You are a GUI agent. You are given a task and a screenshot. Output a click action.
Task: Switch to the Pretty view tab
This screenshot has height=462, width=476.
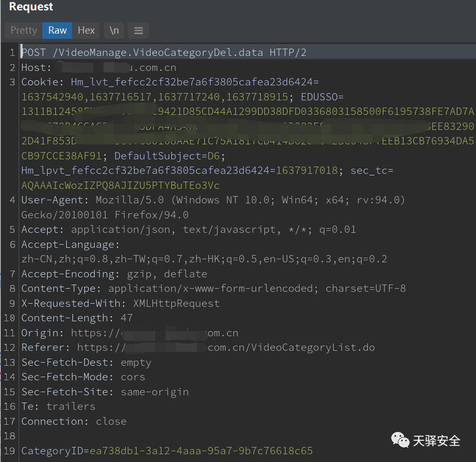pyautogui.click(x=24, y=31)
